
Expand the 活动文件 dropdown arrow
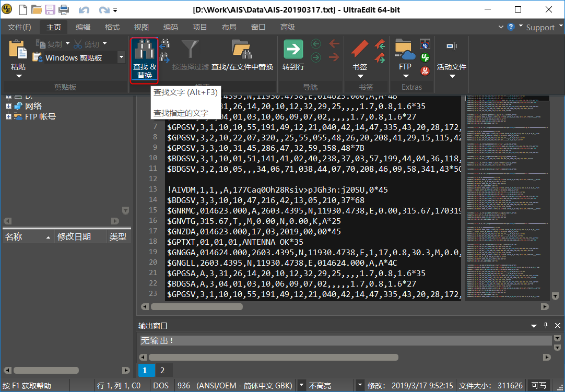[x=452, y=76]
